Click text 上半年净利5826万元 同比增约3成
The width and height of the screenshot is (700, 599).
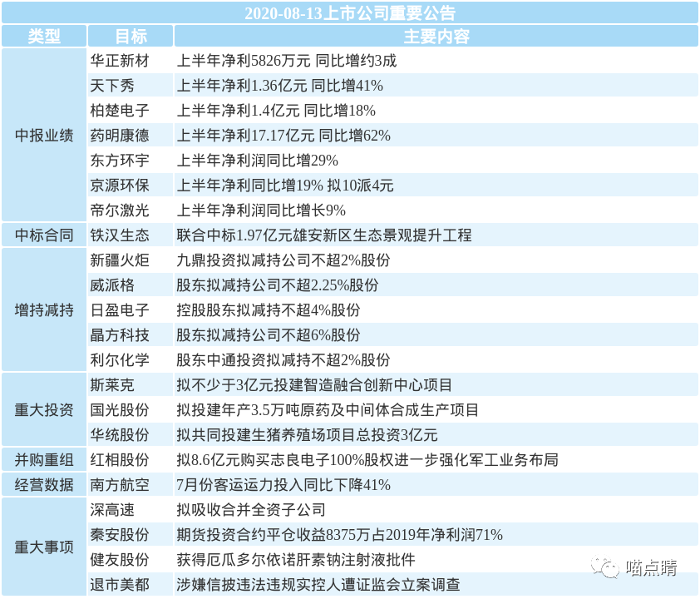click(286, 60)
